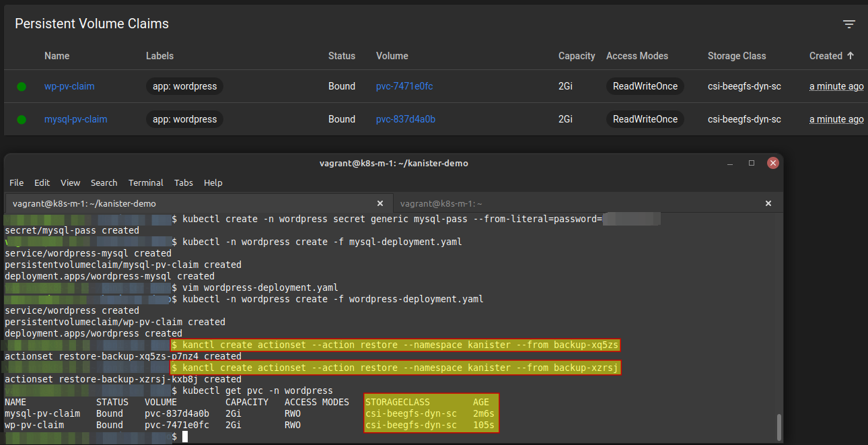Screen dimensions: 868x445
Task: Click 'deployment.apps/wordpress-mysql created' line
Action: point(110,276)
